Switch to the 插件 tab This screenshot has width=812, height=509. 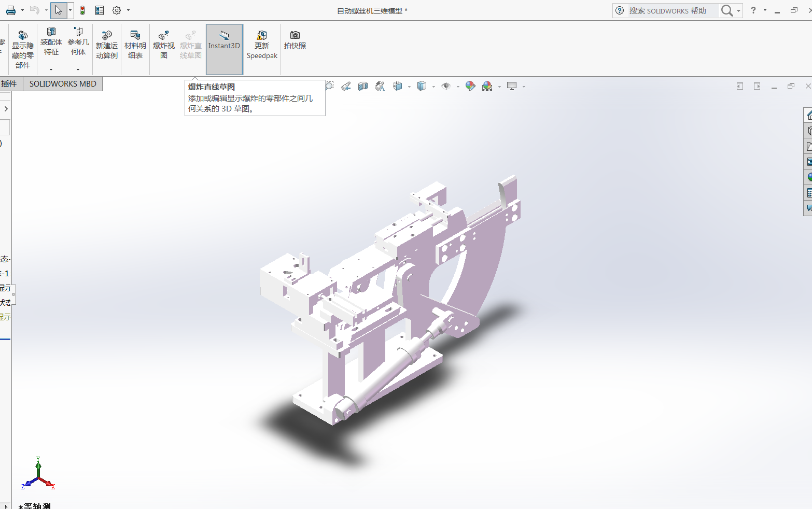click(x=9, y=84)
